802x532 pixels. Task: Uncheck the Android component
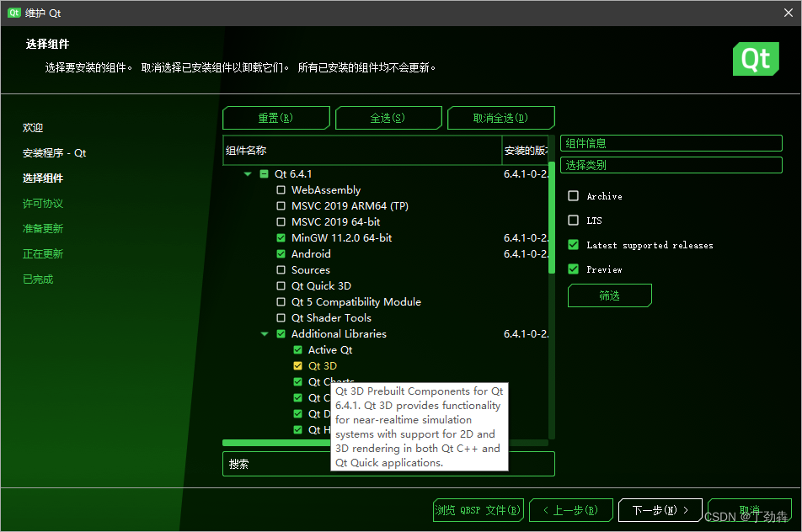[281, 254]
